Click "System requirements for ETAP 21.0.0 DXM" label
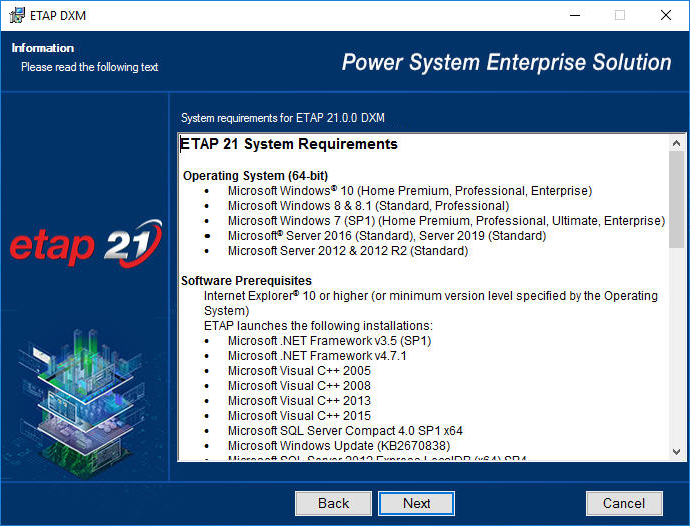690x526 pixels. click(283, 118)
